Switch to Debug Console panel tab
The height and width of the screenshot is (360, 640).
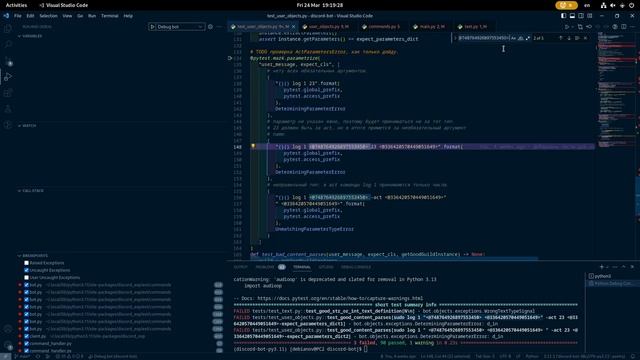point(356,267)
